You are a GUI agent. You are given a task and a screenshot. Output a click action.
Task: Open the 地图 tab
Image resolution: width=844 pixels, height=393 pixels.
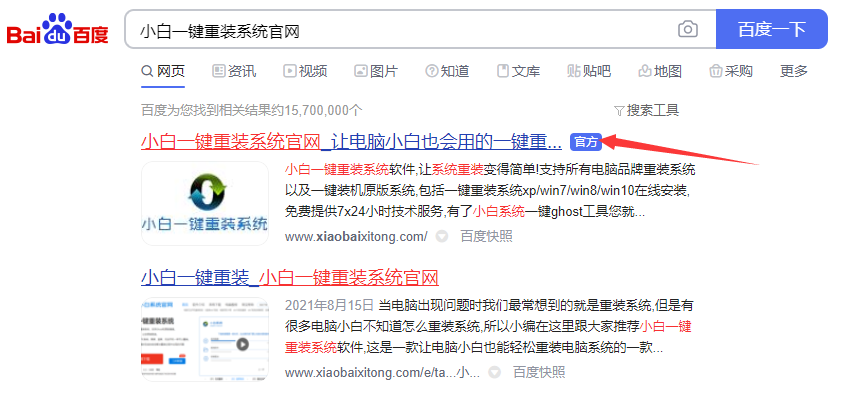coord(660,71)
